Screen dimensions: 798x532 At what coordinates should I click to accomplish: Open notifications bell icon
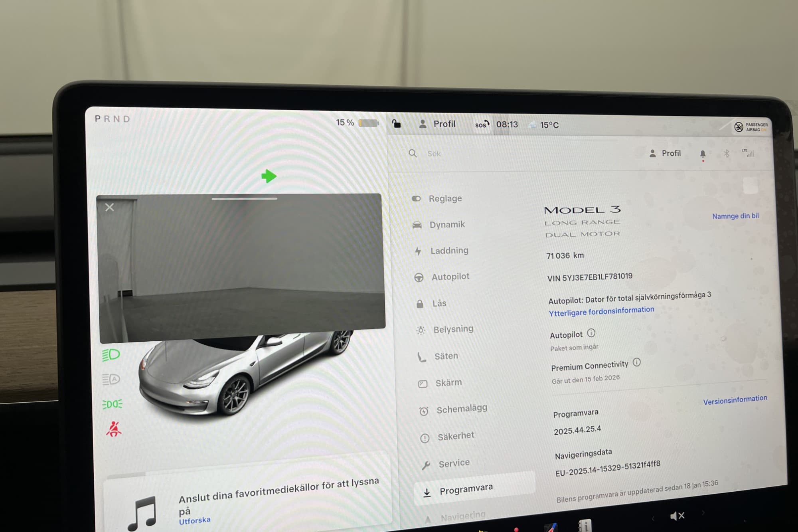tap(703, 154)
